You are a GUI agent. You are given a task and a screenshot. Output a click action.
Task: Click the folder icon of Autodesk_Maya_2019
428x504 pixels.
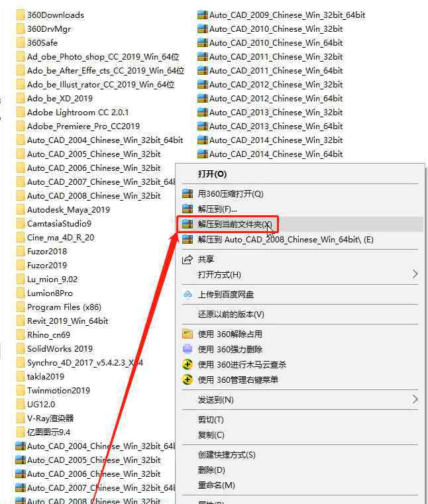21,209
